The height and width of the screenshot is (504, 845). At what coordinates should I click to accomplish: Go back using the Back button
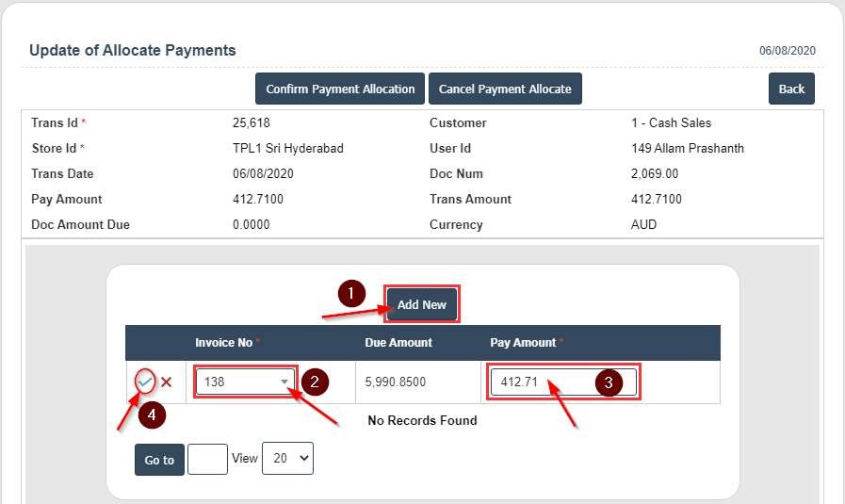point(791,89)
